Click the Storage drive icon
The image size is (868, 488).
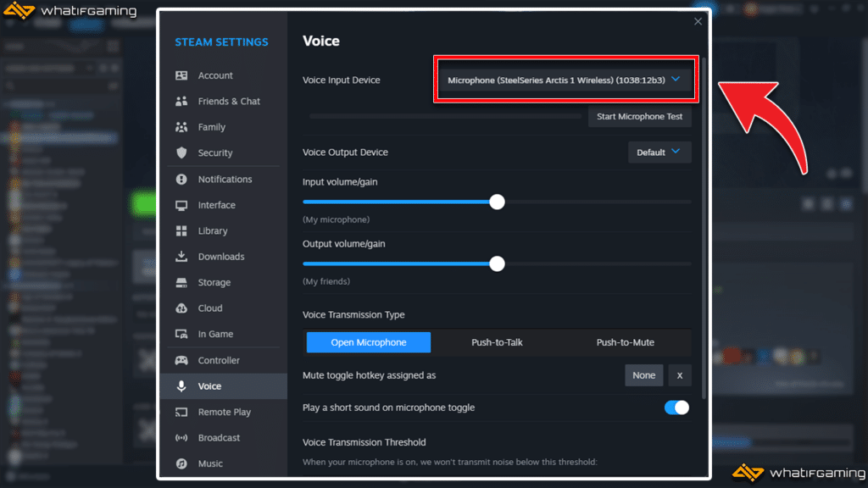coord(181,282)
